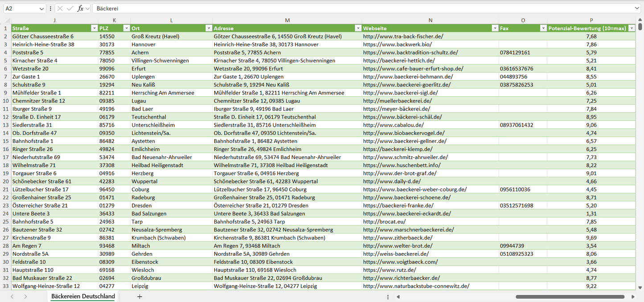This screenshot has width=644, height=302.
Task: Select column header M
Action: coord(287,20)
